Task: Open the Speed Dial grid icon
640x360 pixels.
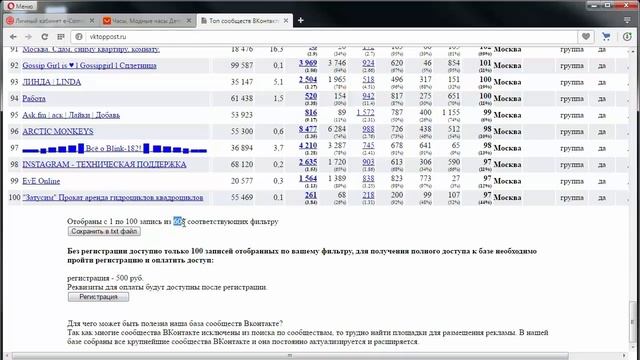Action: pyautogui.click(x=61, y=37)
